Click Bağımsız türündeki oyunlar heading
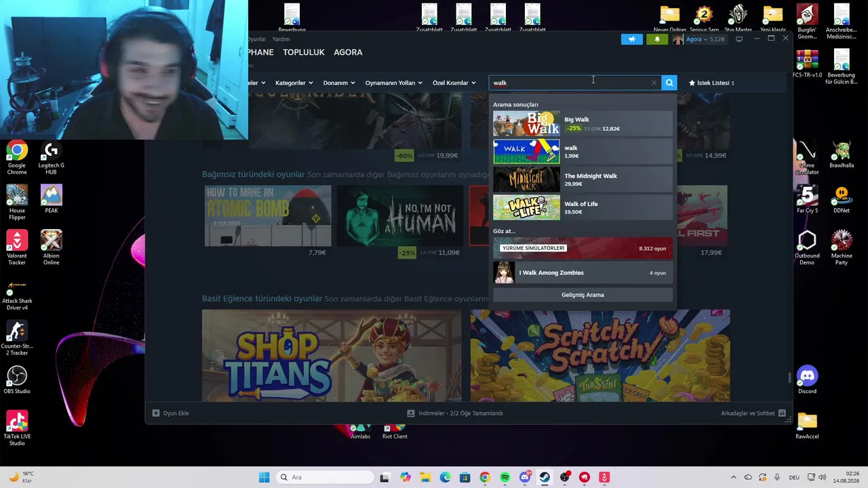The width and height of the screenshot is (868, 488). [253, 174]
